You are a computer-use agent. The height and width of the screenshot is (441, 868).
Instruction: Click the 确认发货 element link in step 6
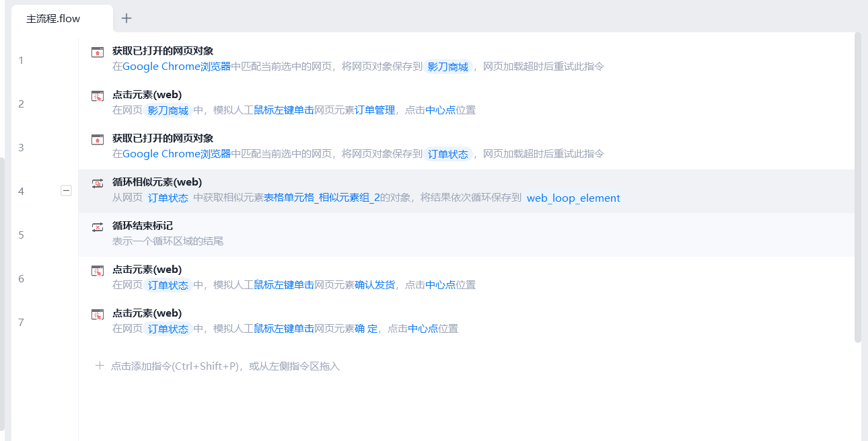coord(375,285)
